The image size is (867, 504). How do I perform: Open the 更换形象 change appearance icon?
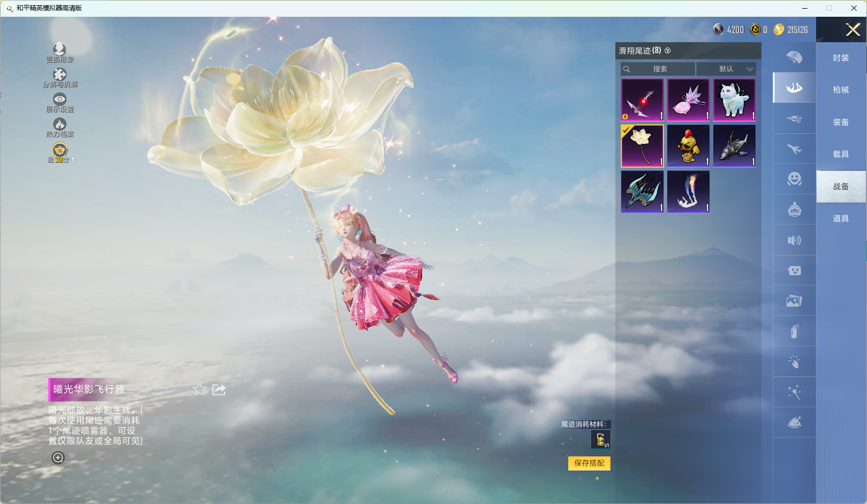(60, 53)
